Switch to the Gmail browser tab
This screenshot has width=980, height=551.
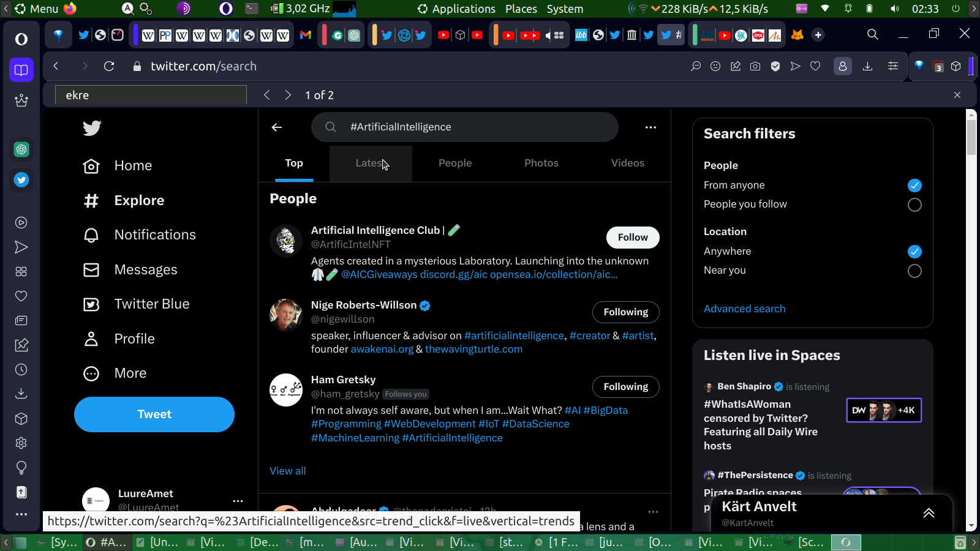(306, 35)
